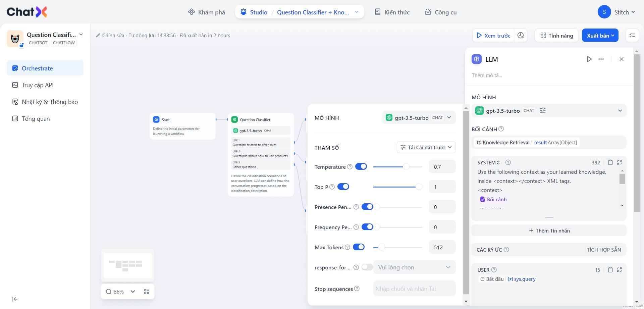Open LLM node more options menu
Image resolution: width=644 pixels, height=309 pixels.
pos(601,59)
